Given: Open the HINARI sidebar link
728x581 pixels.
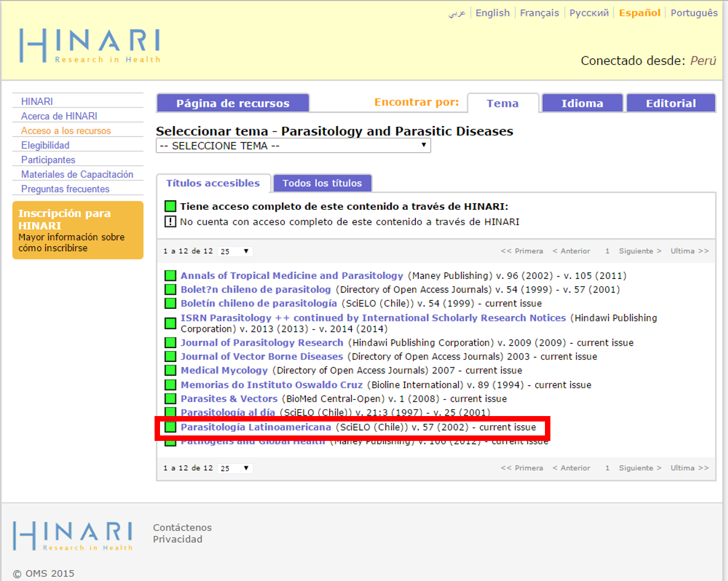Looking at the screenshot, I should pos(37,101).
